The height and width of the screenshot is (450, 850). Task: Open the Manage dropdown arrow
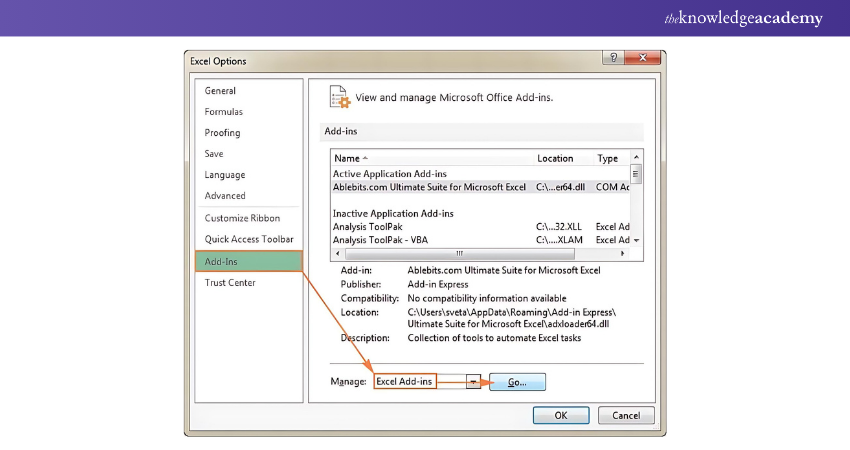pyautogui.click(x=473, y=382)
